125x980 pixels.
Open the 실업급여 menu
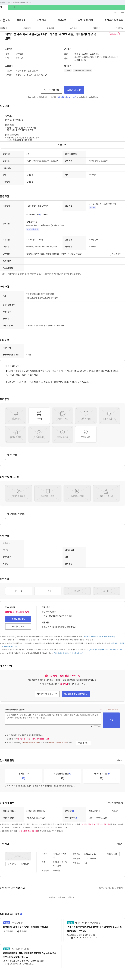pos(62,20)
